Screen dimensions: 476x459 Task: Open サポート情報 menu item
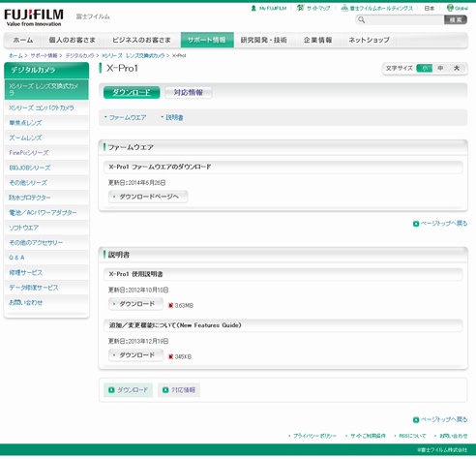tap(207, 40)
